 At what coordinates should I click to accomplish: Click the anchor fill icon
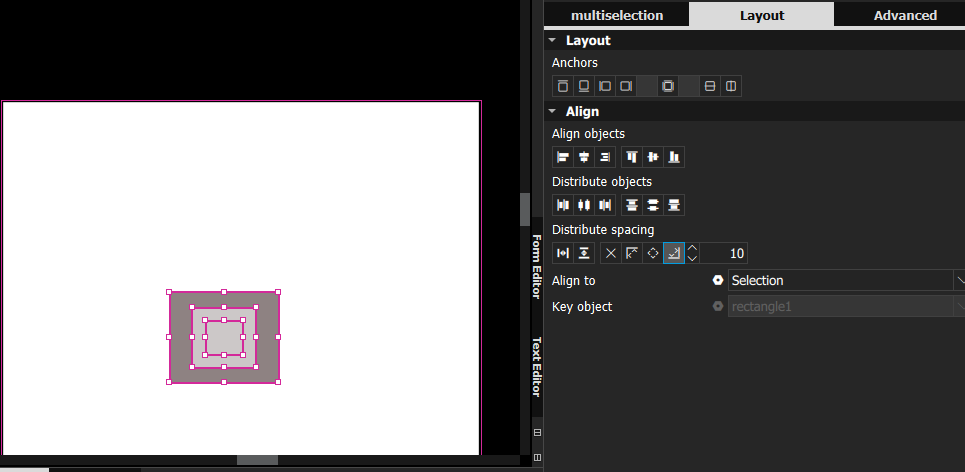click(x=668, y=87)
